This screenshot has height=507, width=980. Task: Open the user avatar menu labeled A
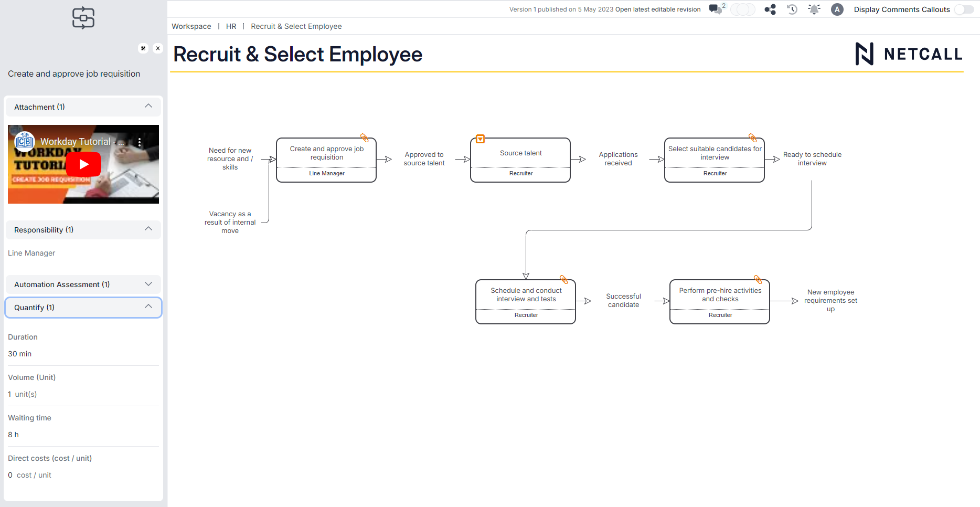pos(837,9)
